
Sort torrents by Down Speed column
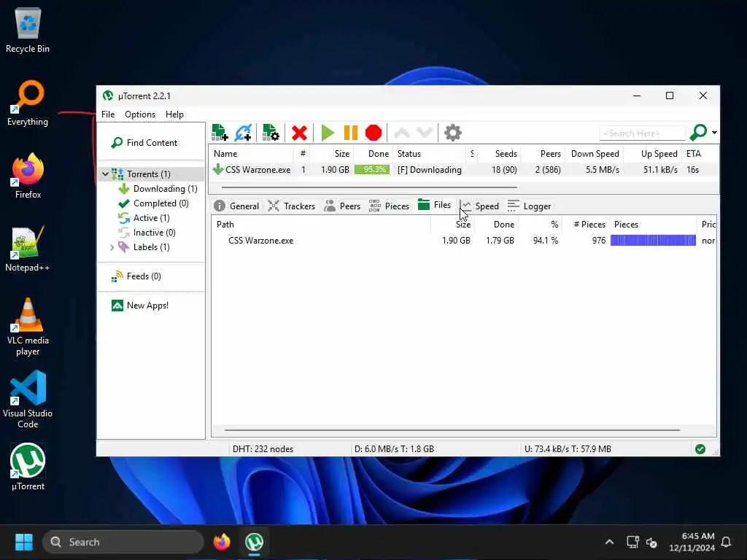click(x=595, y=154)
